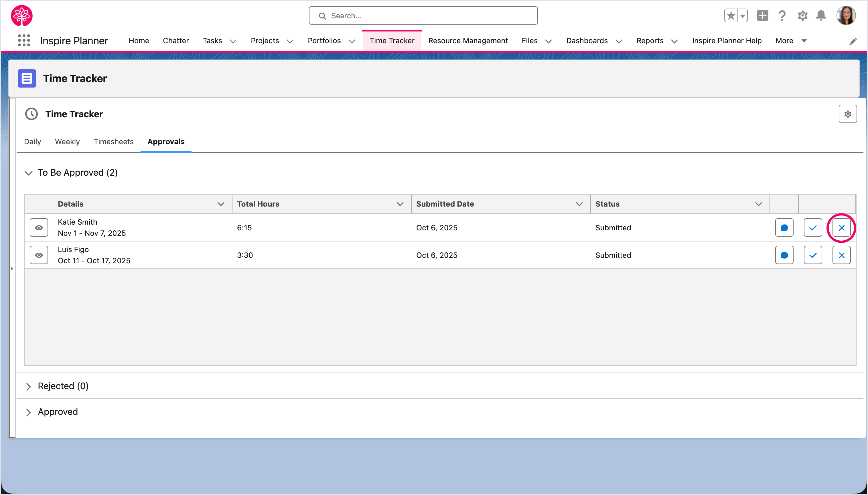Switch to the Weekly tab
The height and width of the screenshot is (495, 868).
(x=67, y=142)
